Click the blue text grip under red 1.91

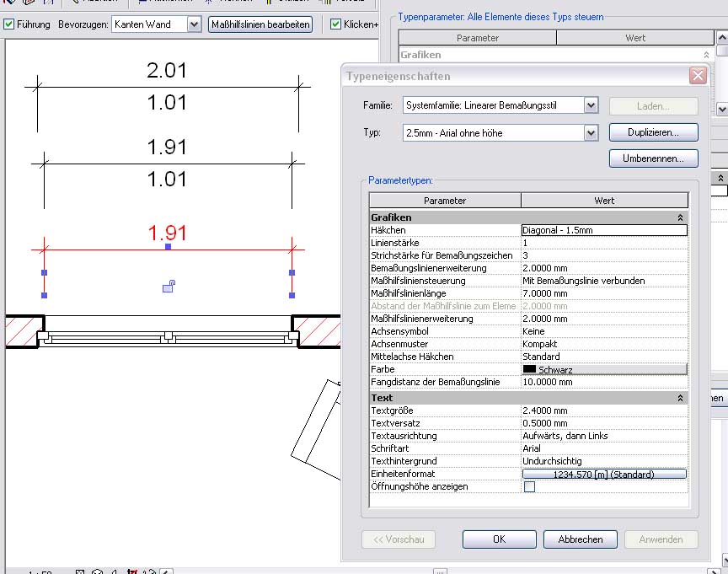[168, 247]
